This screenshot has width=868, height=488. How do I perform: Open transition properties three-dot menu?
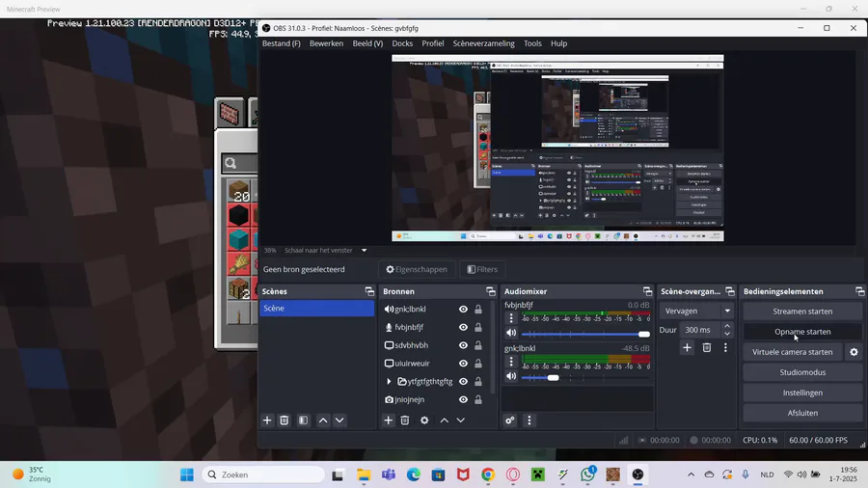pos(725,347)
